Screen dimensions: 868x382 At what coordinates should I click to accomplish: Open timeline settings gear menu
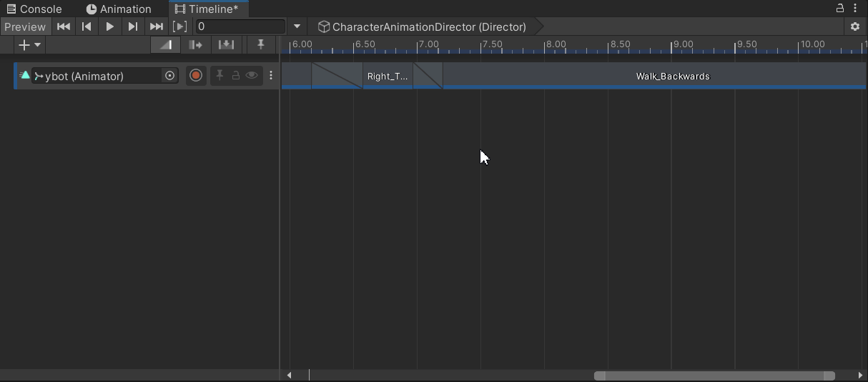pos(855,26)
